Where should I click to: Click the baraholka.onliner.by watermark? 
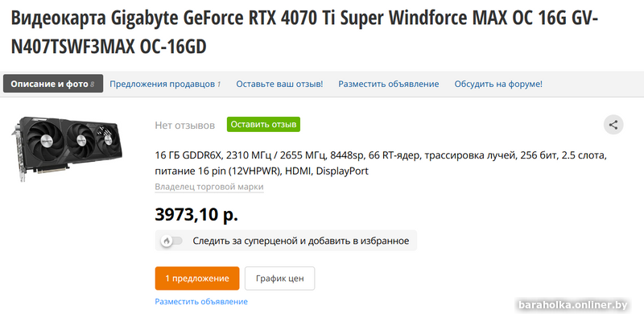pos(573,305)
